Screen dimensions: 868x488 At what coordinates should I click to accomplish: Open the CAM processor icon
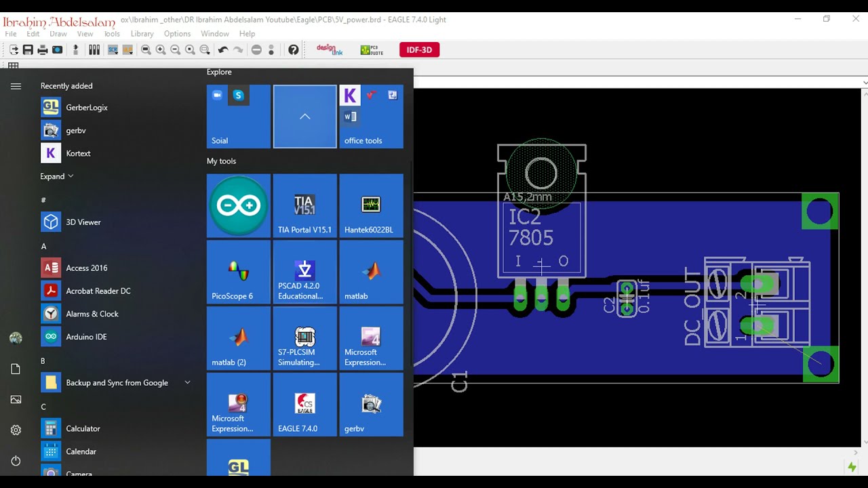58,49
